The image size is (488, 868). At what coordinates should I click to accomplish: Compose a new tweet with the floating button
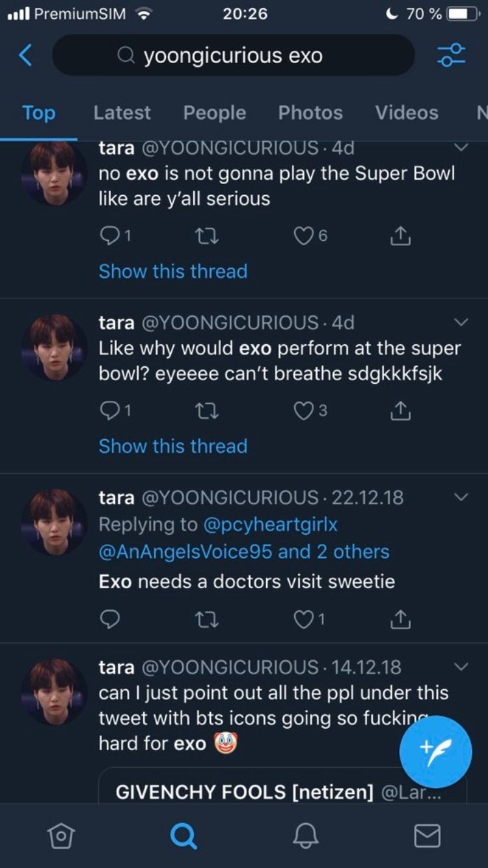[x=435, y=752]
